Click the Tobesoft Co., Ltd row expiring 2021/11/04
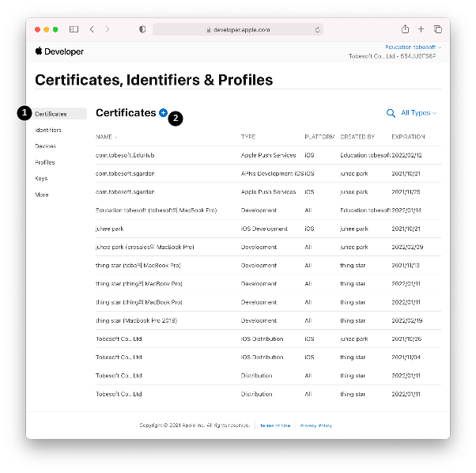Image resolution: width=476 pixels, height=473 pixels. pyautogui.click(x=268, y=358)
